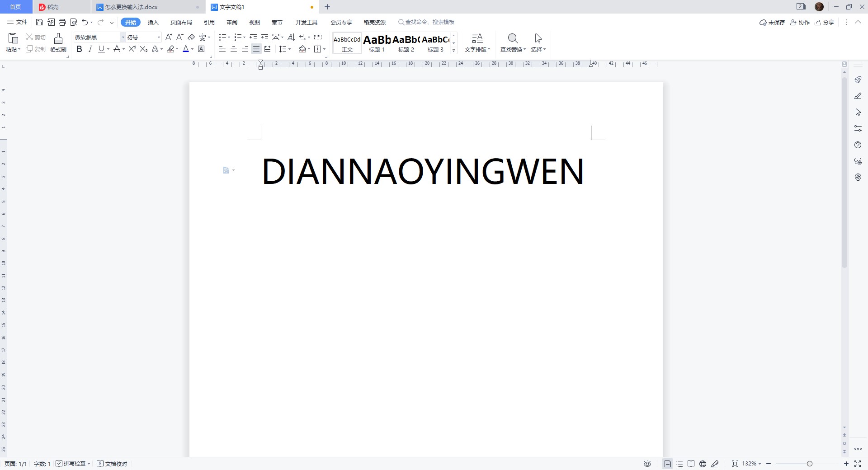Image resolution: width=868 pixels, height=470 pixels.
Task: Open the 页面布局 (Page Layout) tab
Action: tap(181, 22)
